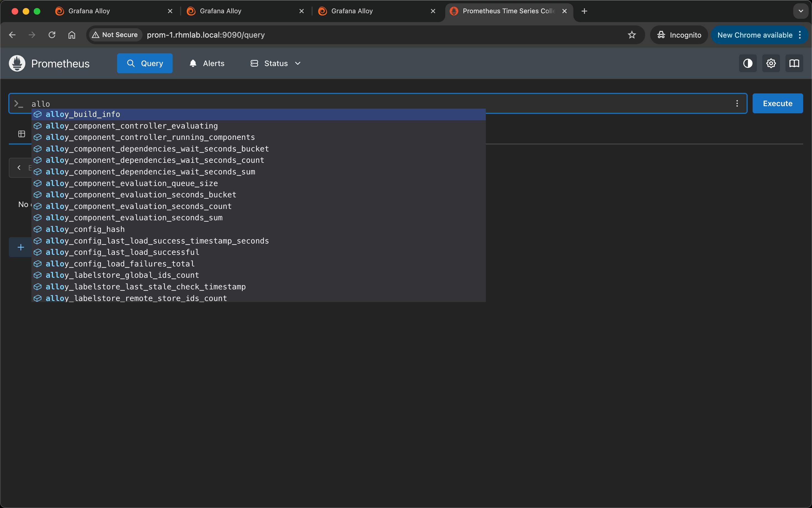Click the address bar URL
The width and height of the screenshot is (812, 508).
pyautogui.click(x=206, y=35)
